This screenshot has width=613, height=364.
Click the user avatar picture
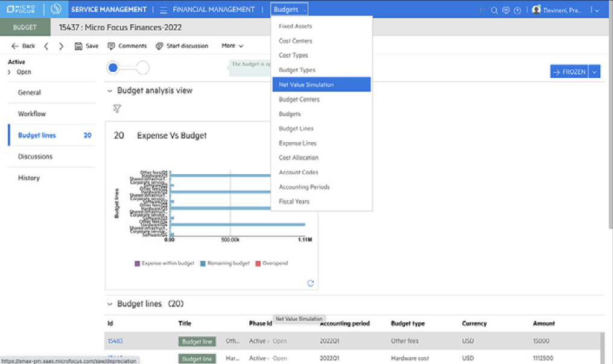(x=536, y=10)
